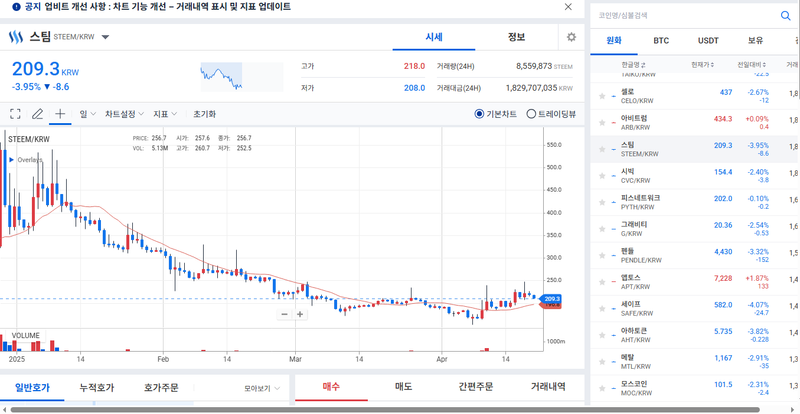Favorite the 스팀 STEEM/KRW star
This screenshot has width=800, height=414.
pos(602,150)
